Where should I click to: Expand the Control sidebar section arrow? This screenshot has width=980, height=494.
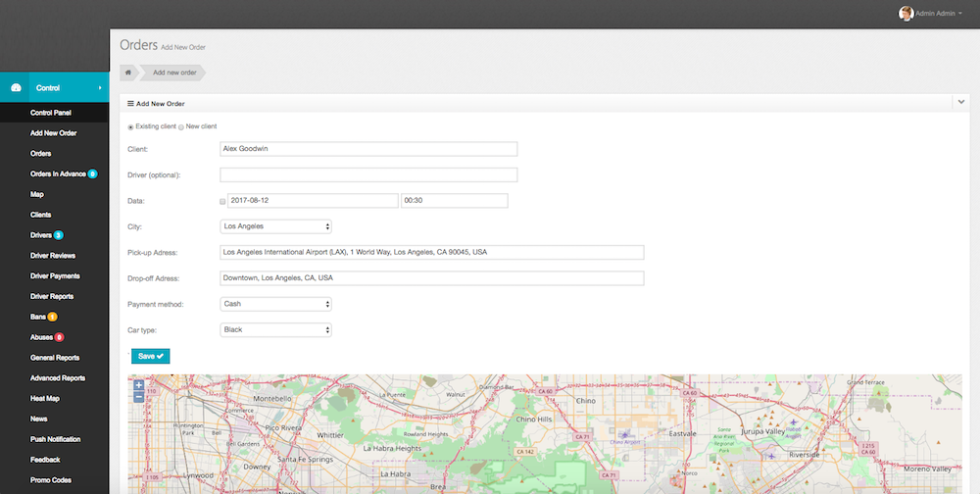pos(100,88)
